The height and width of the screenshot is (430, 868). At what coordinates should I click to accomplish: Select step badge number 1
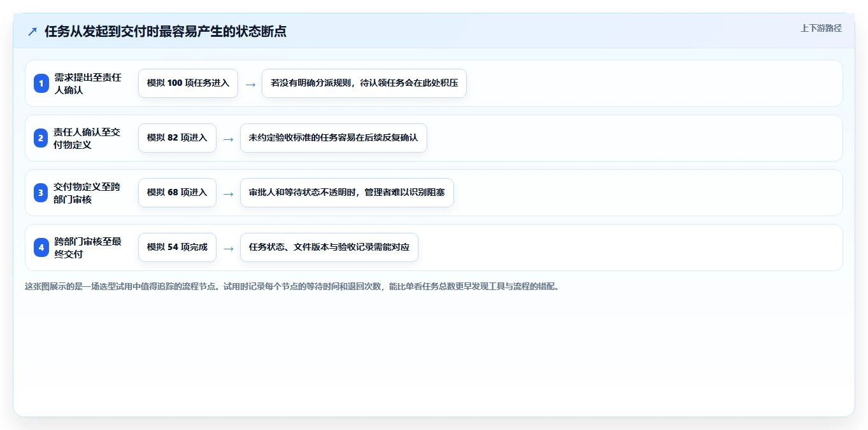coord(41,83)
